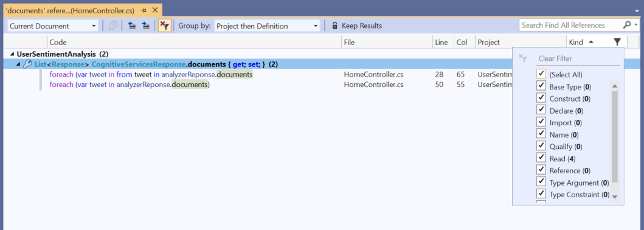Toggle the clear all filters toolbar icon
This screenshot has width=644, height=230.
click(164, 26)
